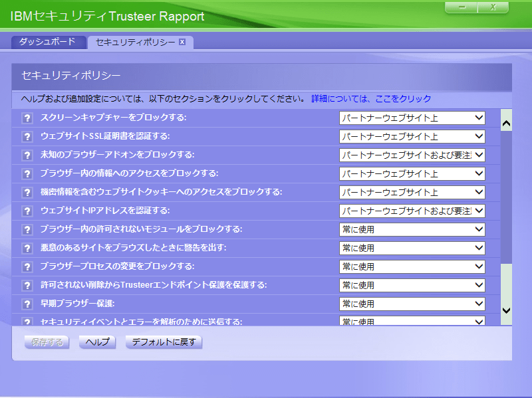
Task: Click label ブラウザープロセスの変更をブロックする:
Action: pyautogui.click(x=118, y=266)
